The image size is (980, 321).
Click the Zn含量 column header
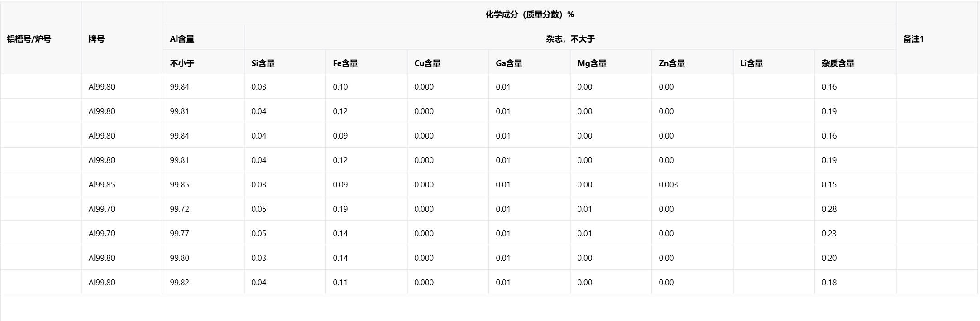click(x=672, y=63)
